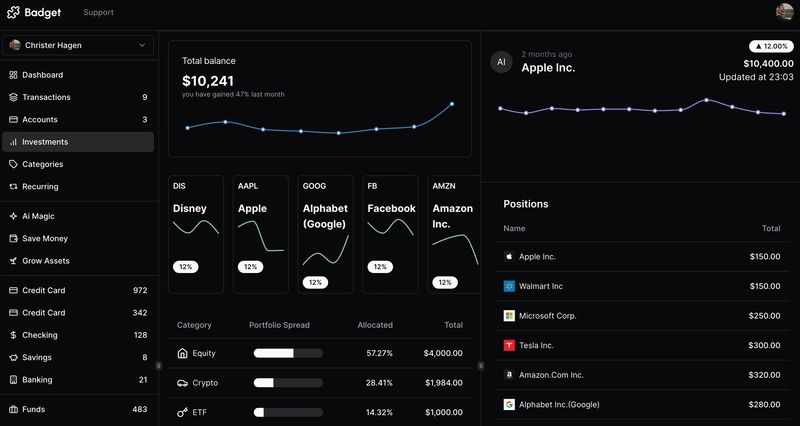The image size is (800, 426).
Task: Click the Investments bar chart icon
Action: (x=13, y=142)
